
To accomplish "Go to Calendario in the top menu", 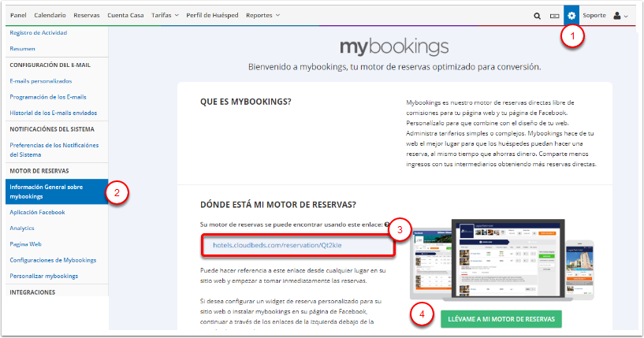I will [50, 15].
